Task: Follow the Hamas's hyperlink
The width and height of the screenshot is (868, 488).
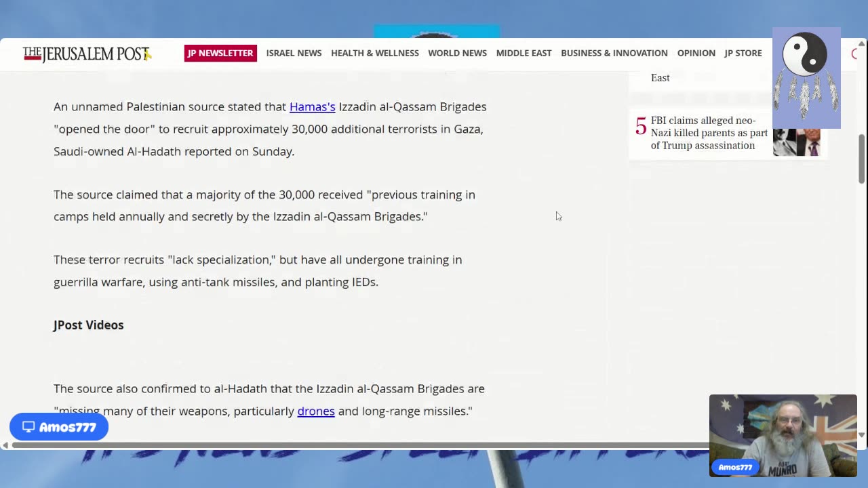Action: coord(313,106)
